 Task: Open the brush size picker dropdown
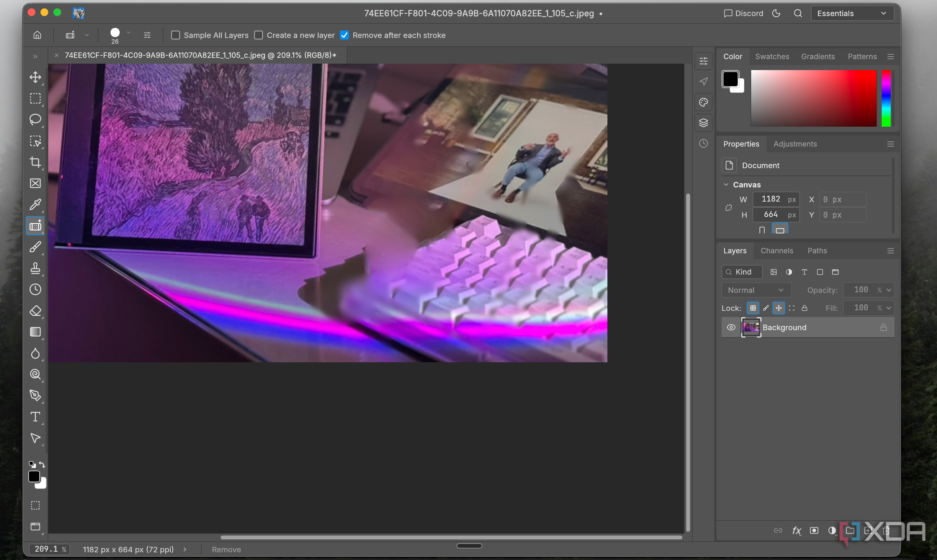[129, 33]
